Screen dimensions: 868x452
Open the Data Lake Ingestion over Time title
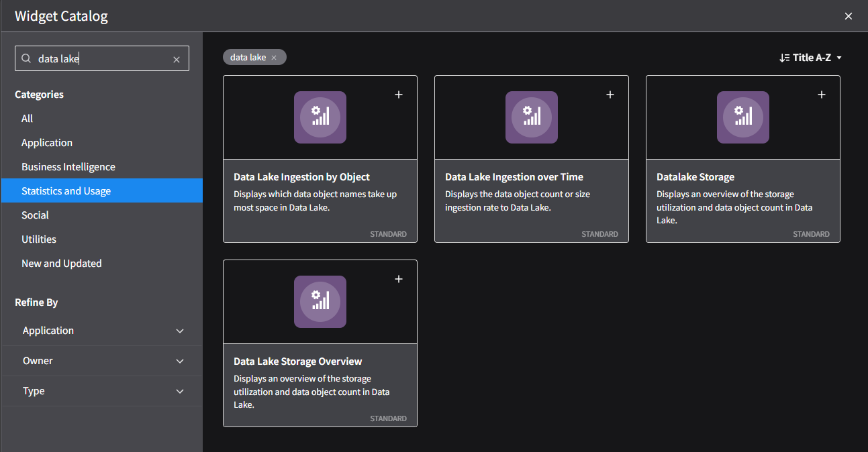[x=514, y=177]
